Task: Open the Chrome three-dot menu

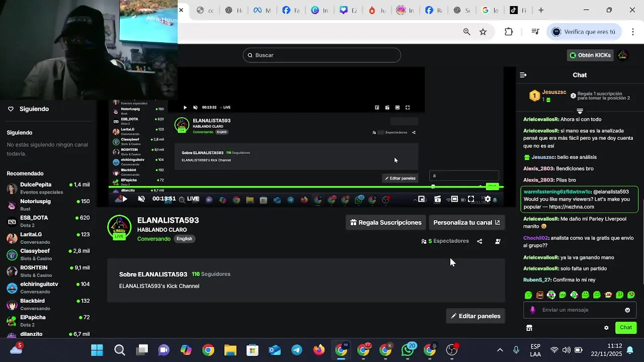Action: 632,32
